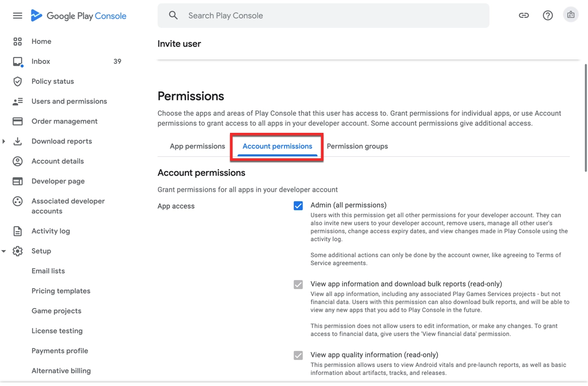Switch to App permissions tab
Image resolution: width=588 pixels, height=386 pixels.
pyautogui.click(x=197, y=146)
